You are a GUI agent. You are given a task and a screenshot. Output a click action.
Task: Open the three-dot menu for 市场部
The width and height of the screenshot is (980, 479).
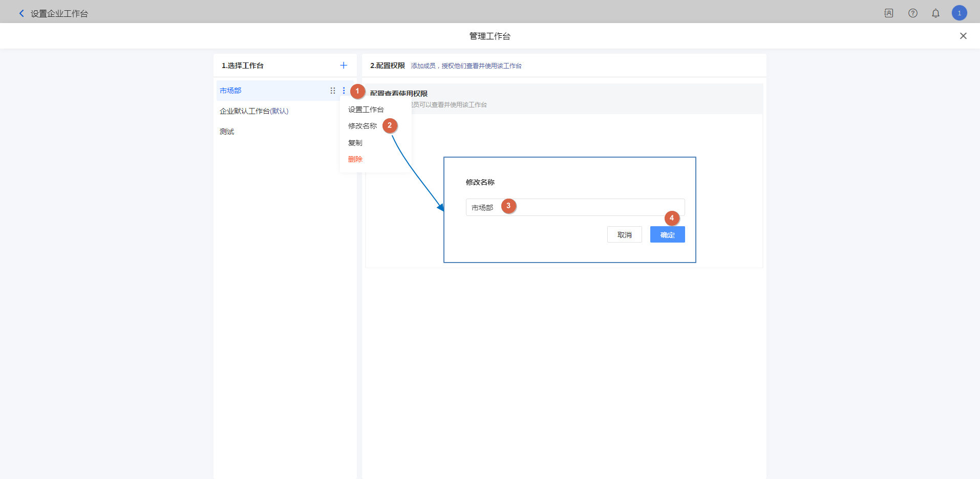coord(344,91)
